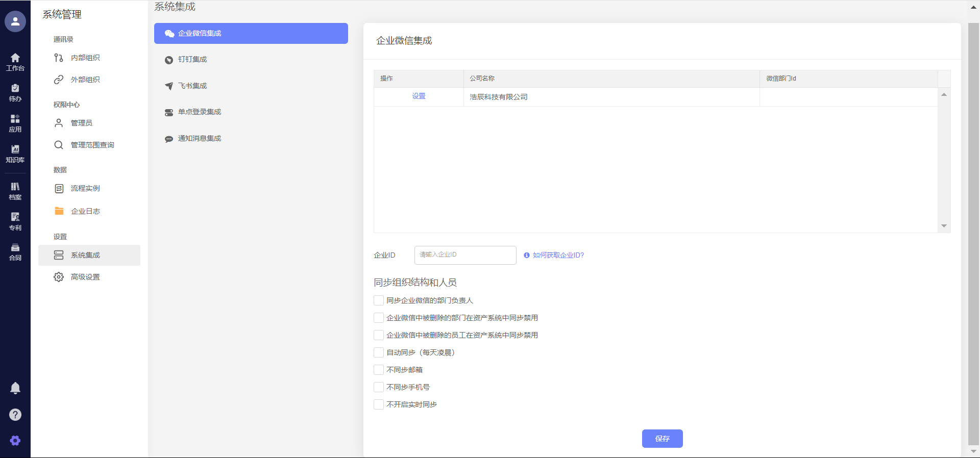Screen dimensions: 980x458
Task: Click table scrollbar down arrow
Action: coord(944,226)
